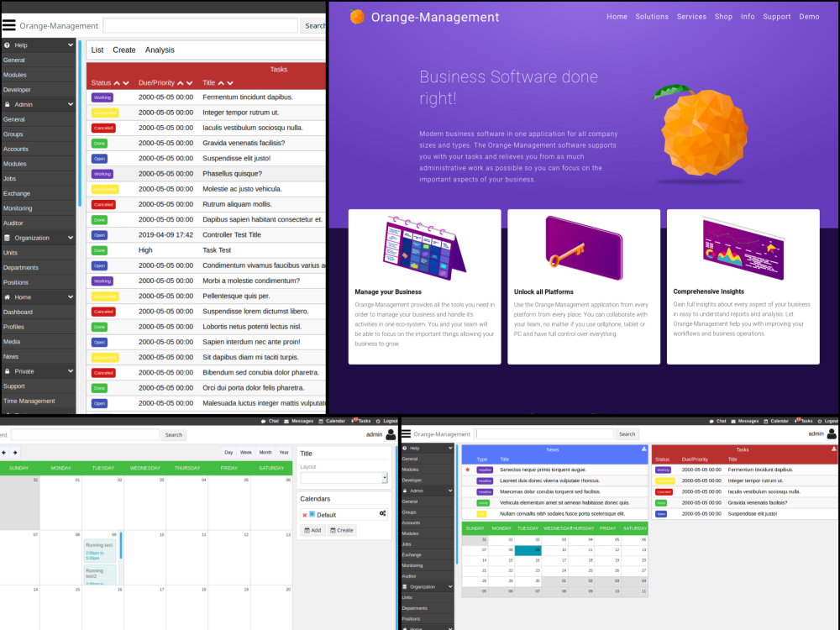Click Search button in the calendar window

[x=174, y=435]
